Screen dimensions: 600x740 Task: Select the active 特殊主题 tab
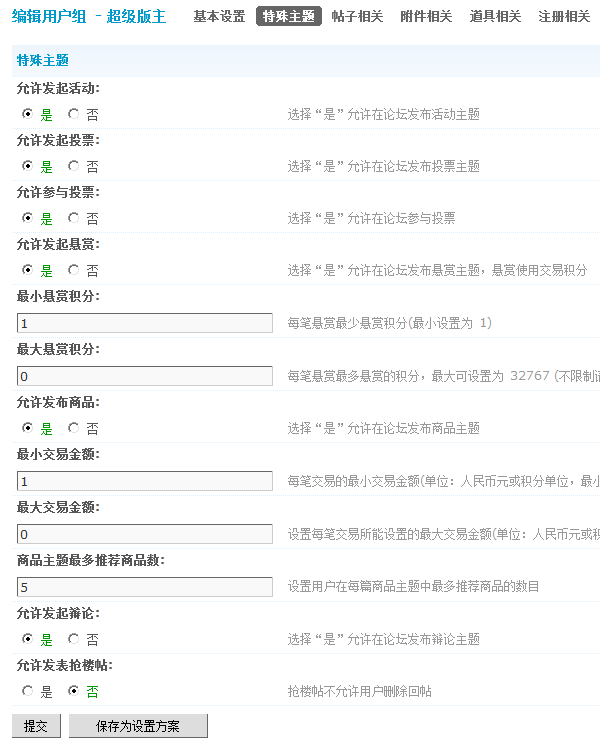click(289, 17)
